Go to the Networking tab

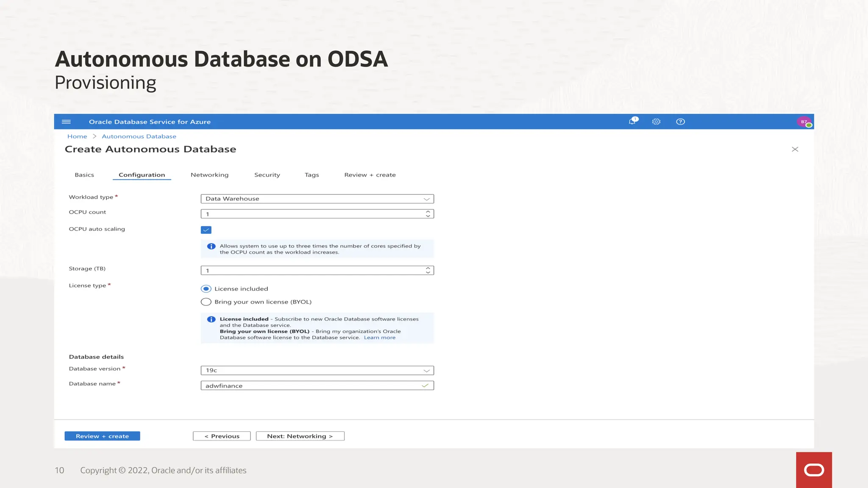tap(209, 175)
